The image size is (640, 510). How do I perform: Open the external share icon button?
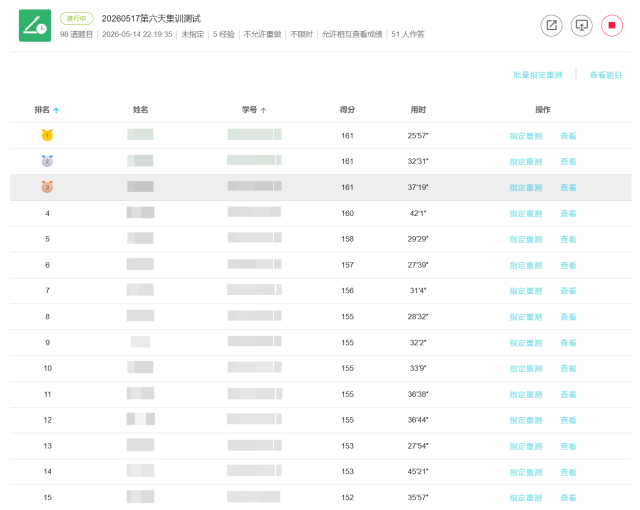point(551,25)
